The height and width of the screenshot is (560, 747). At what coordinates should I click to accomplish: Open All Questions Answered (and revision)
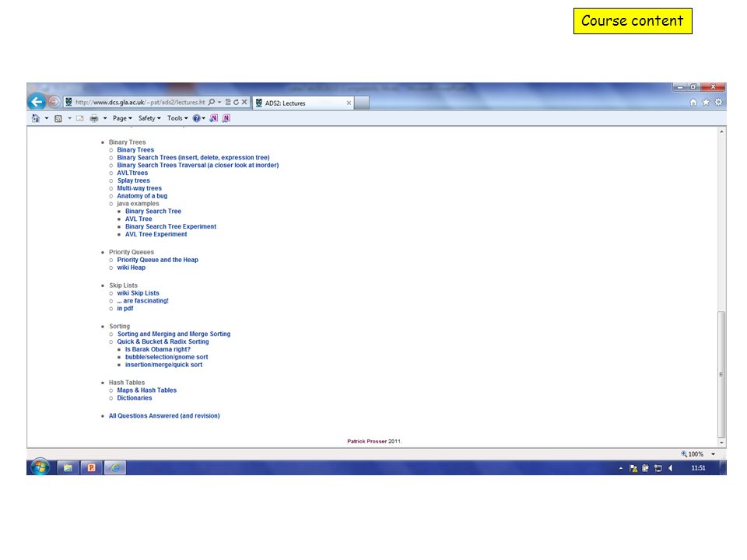click(164, 415)
